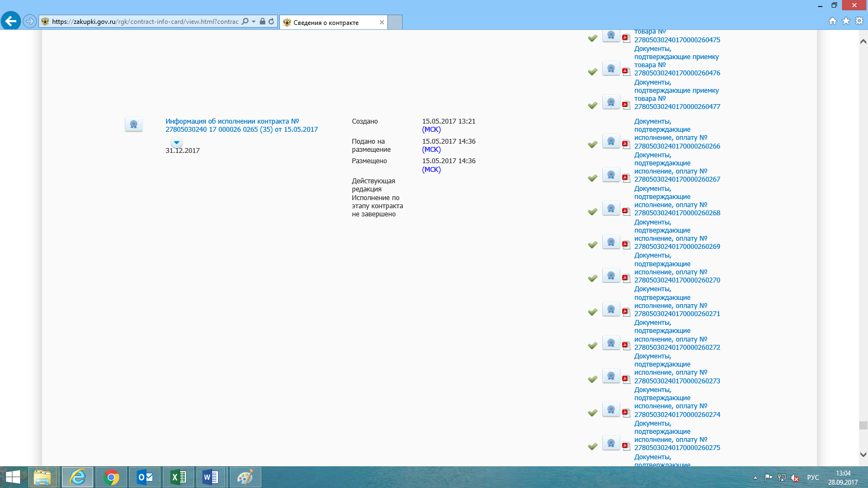The image size is (868, 488).
Task: Open the browser Home icon
Action: [x=833, y=21]
